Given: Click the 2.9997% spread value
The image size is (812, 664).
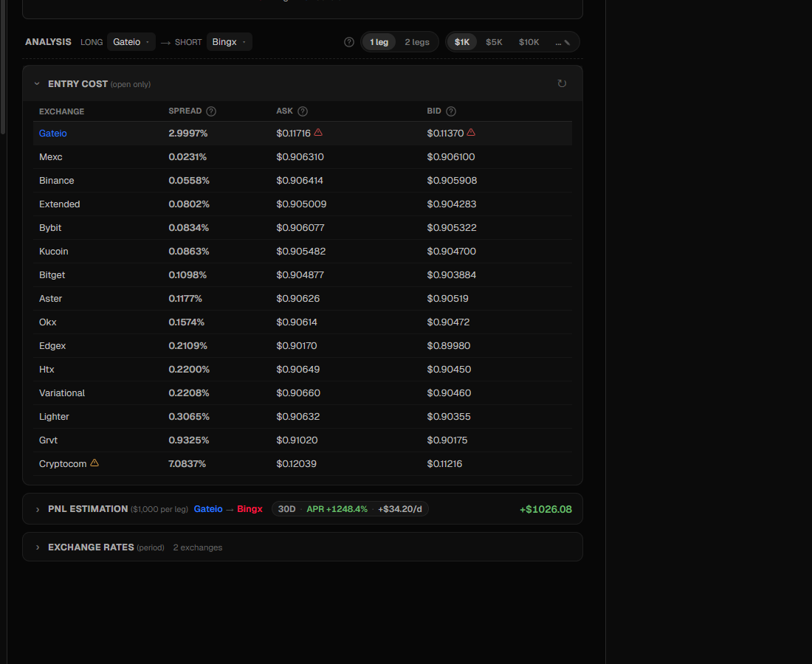Looking at the screenshot, I should pyautogui.click(x=188, y=133).
